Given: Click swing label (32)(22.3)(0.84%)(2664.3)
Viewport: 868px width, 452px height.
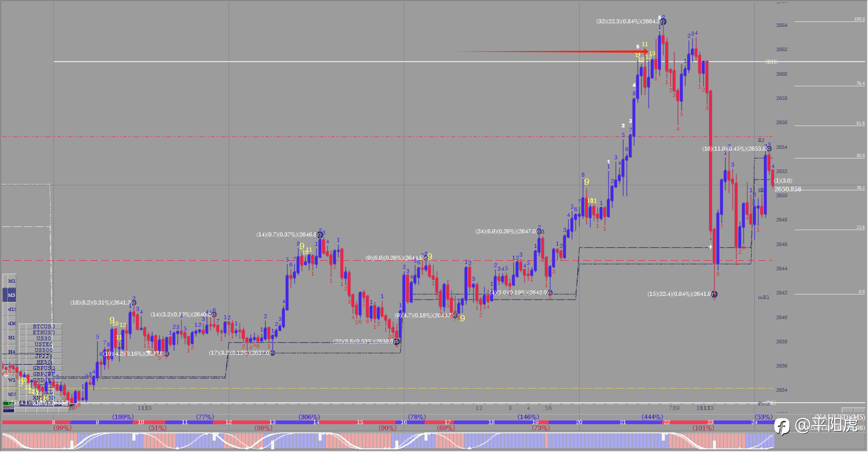Looking at the screenshot, I should pyautogui.click(x=629, y=21).
